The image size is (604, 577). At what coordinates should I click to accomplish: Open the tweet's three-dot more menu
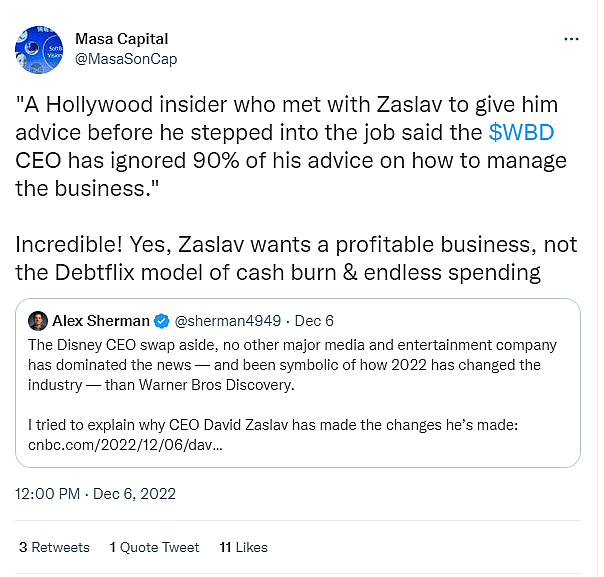(x=571, y=39)
